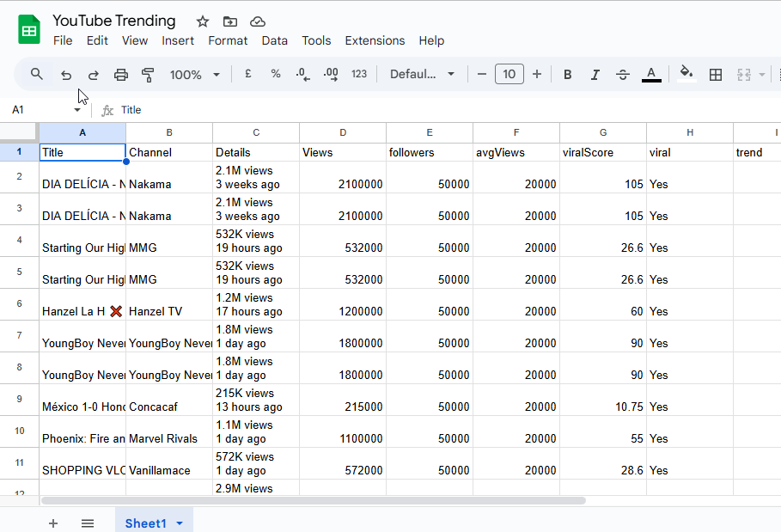This screenshot has height=532, width=781.
Task: Click the YouTube Trending document title
Action: 114,21
